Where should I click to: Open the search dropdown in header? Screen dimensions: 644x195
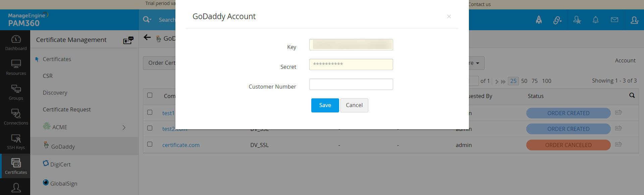(147, 20)
